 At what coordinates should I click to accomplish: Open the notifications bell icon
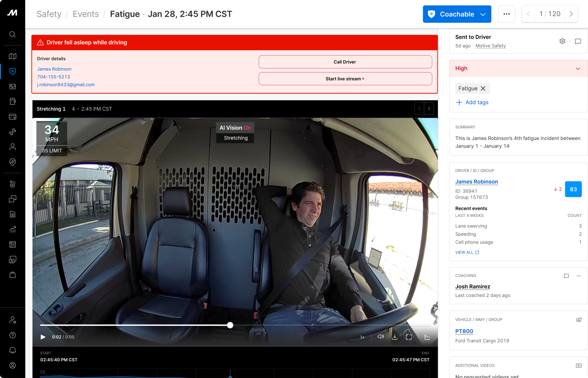coord(13,350)
